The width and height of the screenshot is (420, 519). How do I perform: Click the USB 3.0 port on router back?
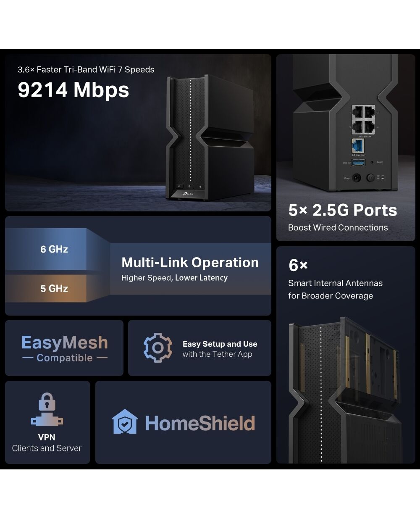(358, 162)
